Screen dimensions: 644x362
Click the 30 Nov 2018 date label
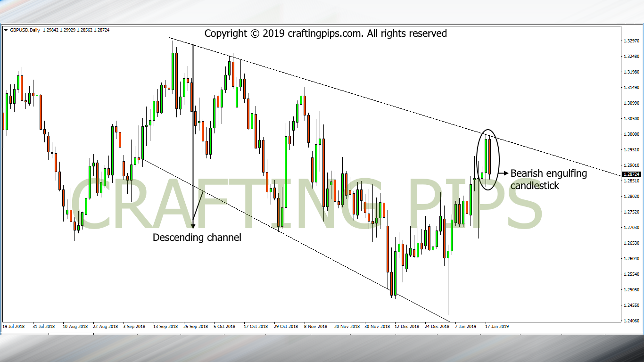tap(377, 326)
